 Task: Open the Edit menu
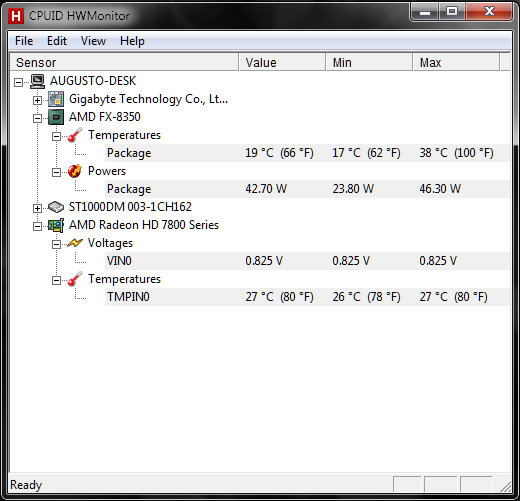click(57, 41)
